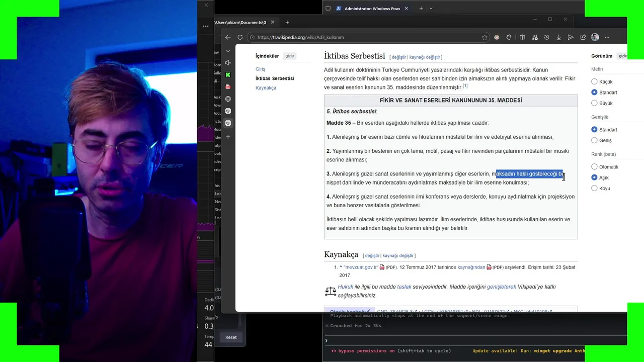Image resolution: width=644 pixels, height=362 pixels.
Task: Click kaynağı değiştir beside Kaynakça heading
Action: (398, 255)
